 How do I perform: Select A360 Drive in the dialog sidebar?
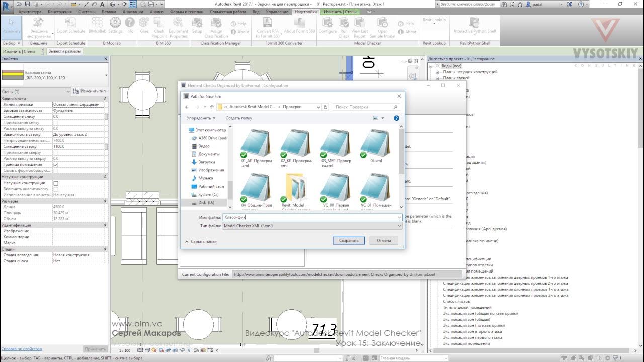click(209, 138)
